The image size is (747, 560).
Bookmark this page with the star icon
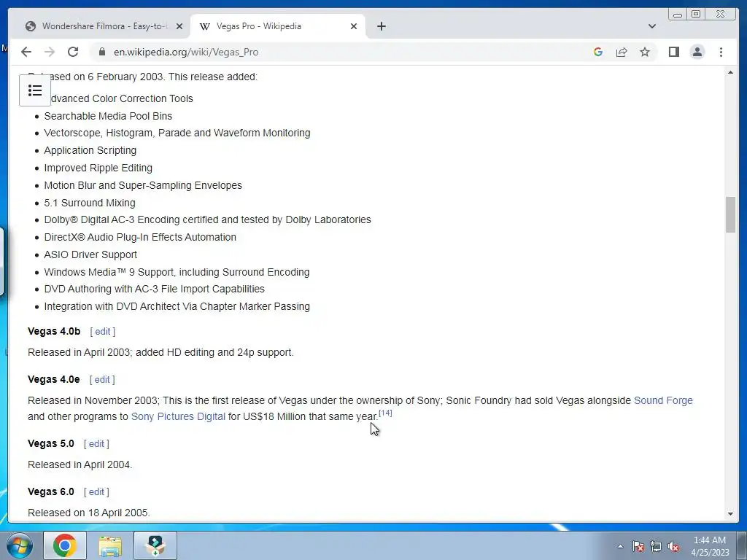tap(645, 52)
